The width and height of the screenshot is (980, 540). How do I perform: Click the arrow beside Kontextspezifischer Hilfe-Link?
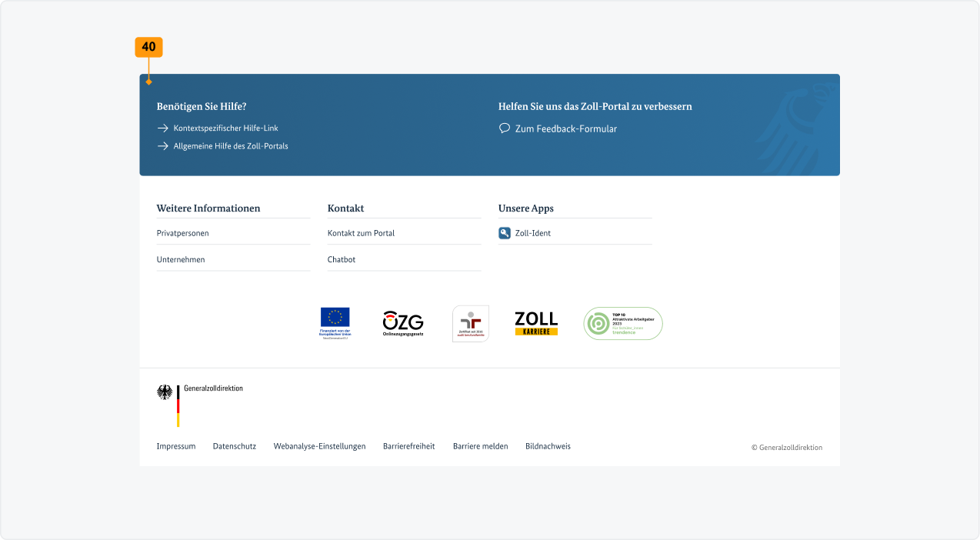tap(162, 128)
